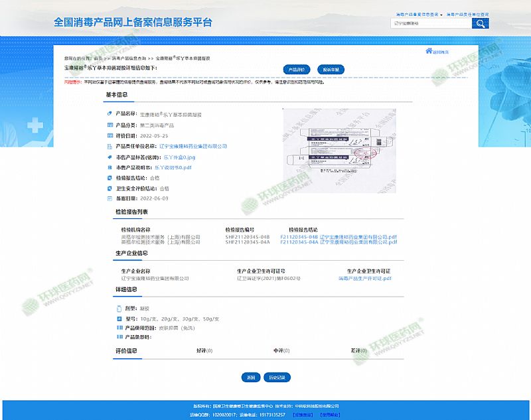This screenshot has height=420, width=531.
Task: Open the F21120345-04B report PDF
Action: (339, 237)
